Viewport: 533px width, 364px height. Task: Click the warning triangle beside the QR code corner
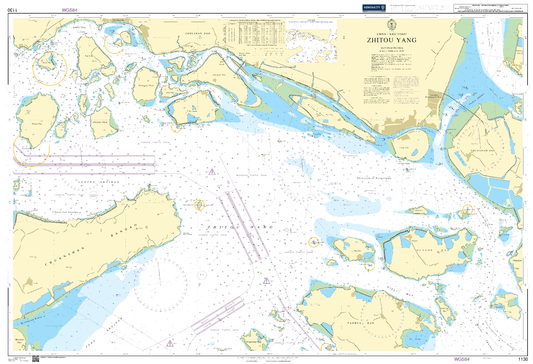(170, 343)
